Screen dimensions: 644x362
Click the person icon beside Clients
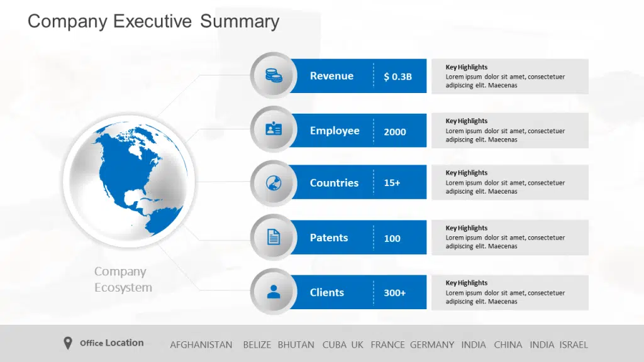pyautogui.click(x=273, y=292)
